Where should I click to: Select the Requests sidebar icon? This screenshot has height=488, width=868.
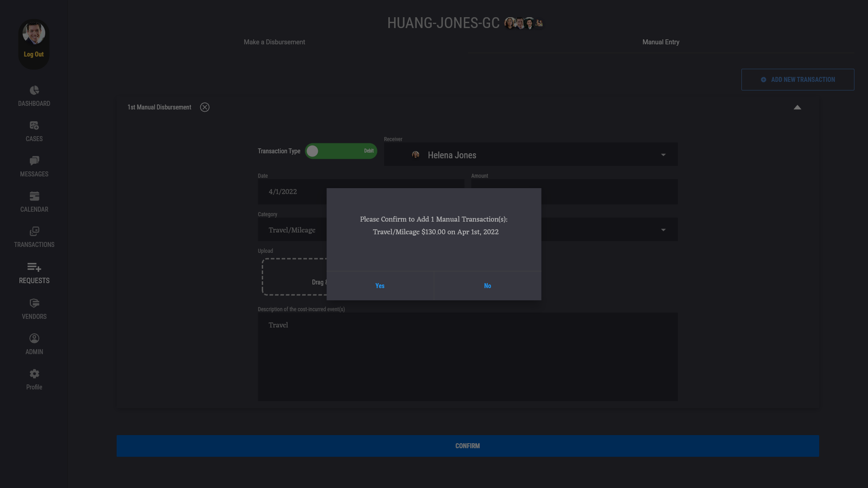[34, 267]
